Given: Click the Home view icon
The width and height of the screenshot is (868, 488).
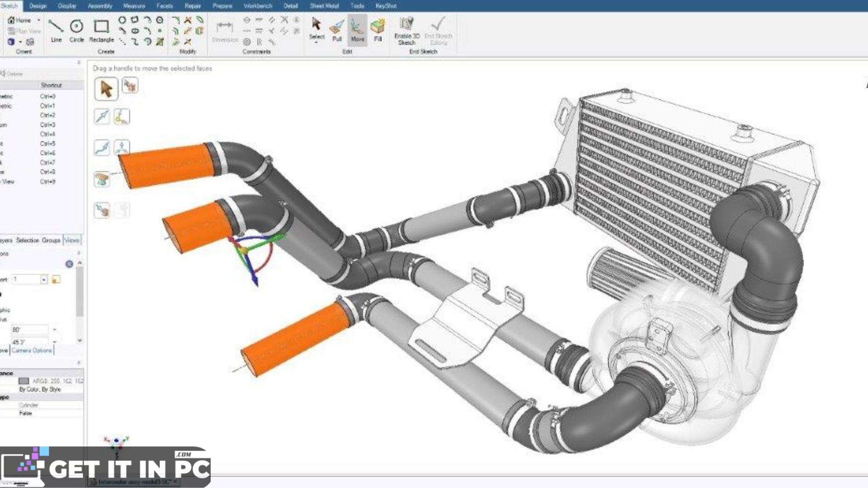Looking at the screenshot, I should [x=12, y=20].
